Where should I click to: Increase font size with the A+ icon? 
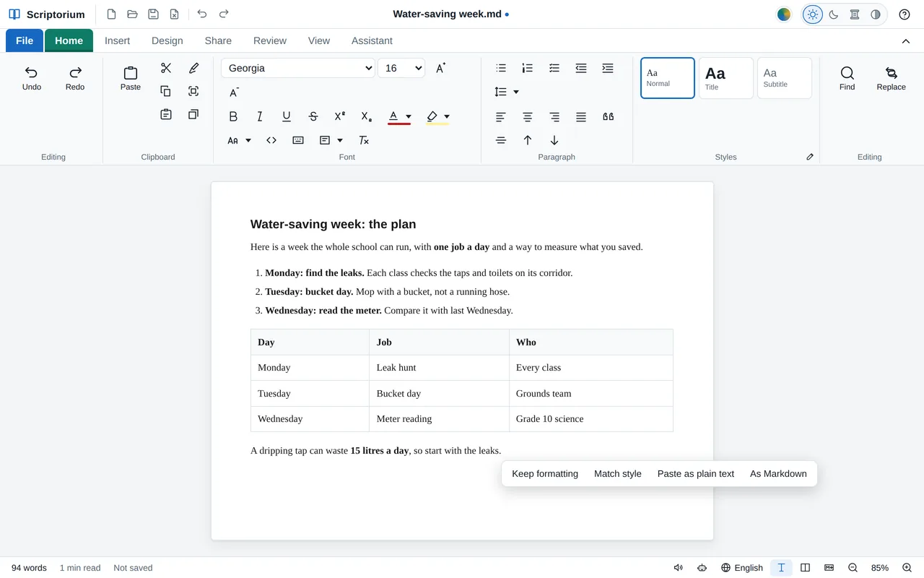coord(440,68)
